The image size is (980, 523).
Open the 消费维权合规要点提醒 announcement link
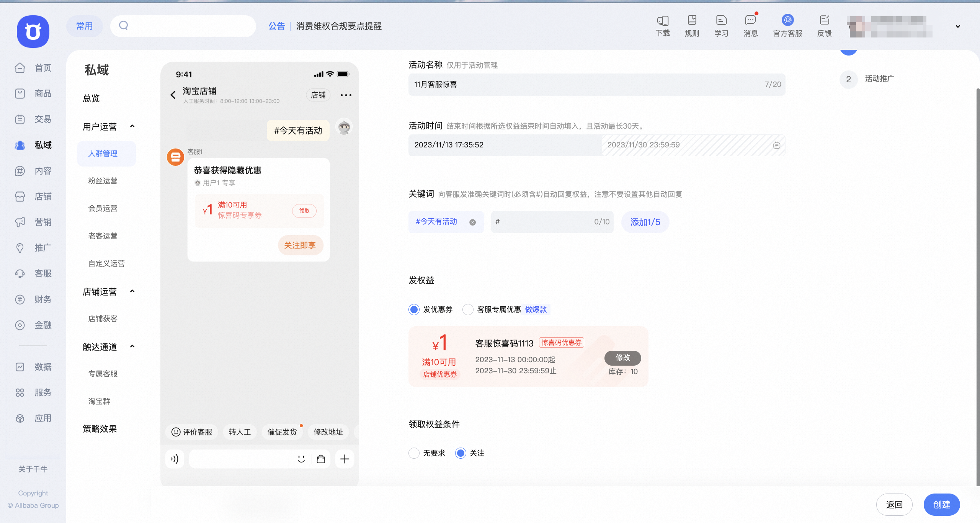339,26
